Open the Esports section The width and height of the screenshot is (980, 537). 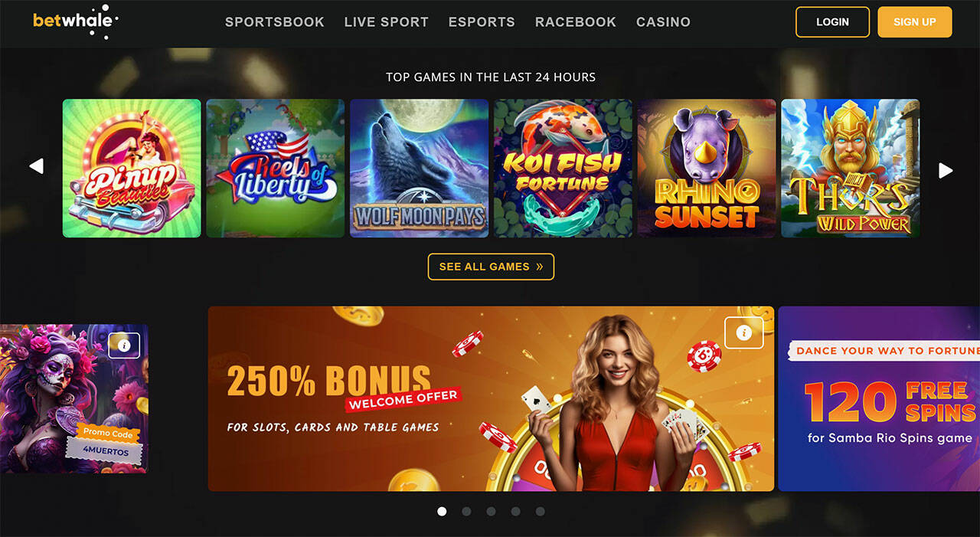[x=482, y=22]
